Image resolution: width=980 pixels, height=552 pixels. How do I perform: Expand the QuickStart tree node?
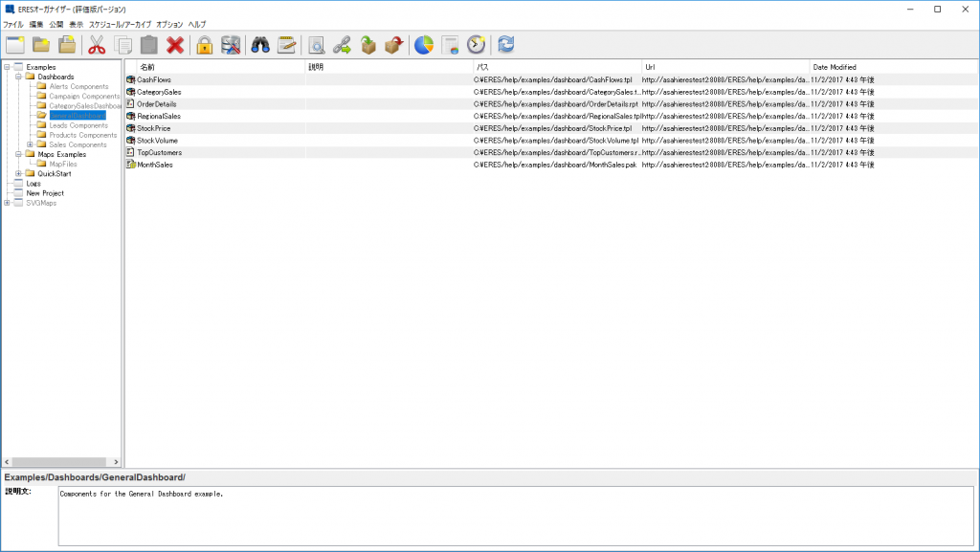[19, 174]
